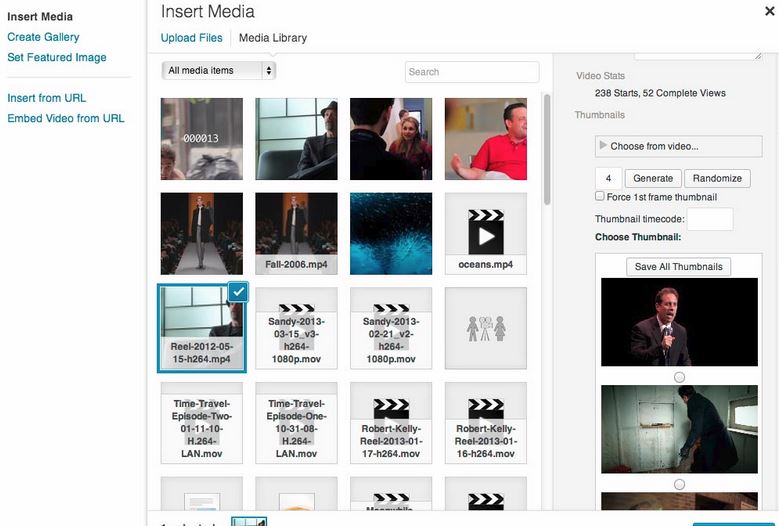Click the Generate thumbnails button
The image size is (779, 526).
[653, 178]
